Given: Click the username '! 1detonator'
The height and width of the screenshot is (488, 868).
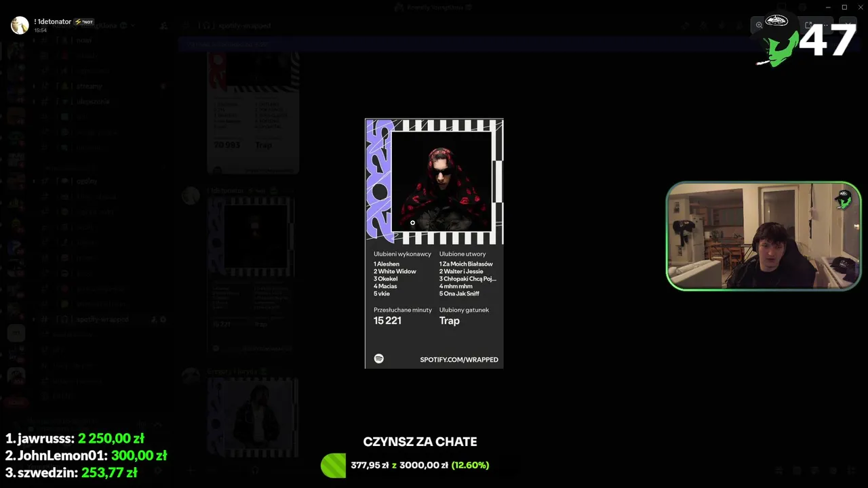Looking at the screenshot, I should click(x=52, y=22).
